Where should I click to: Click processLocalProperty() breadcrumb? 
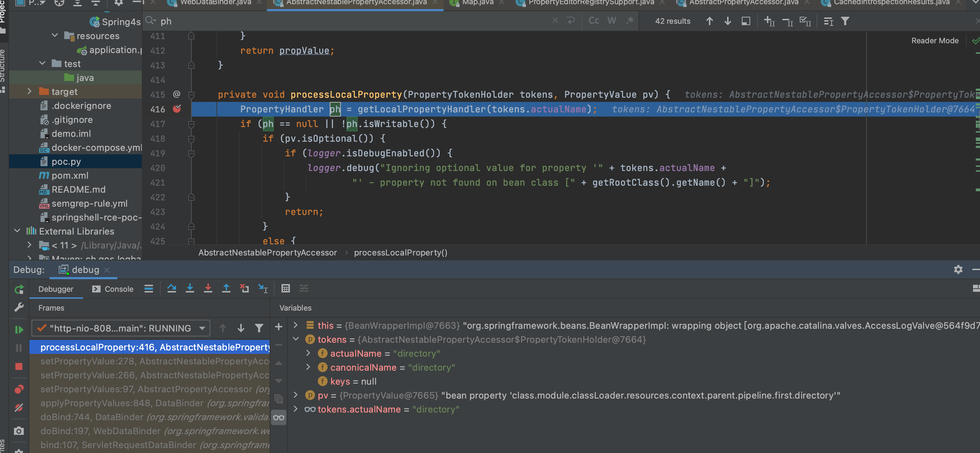[401, 253]
